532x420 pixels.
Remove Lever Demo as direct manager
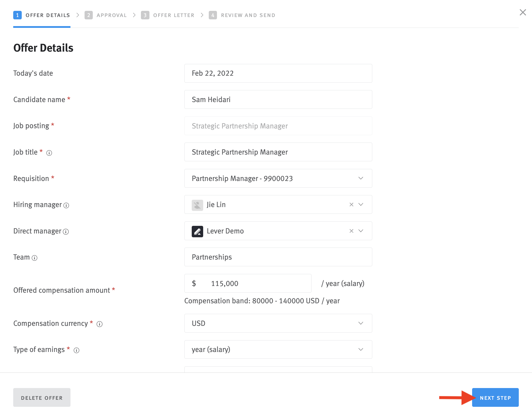(351, 231)
